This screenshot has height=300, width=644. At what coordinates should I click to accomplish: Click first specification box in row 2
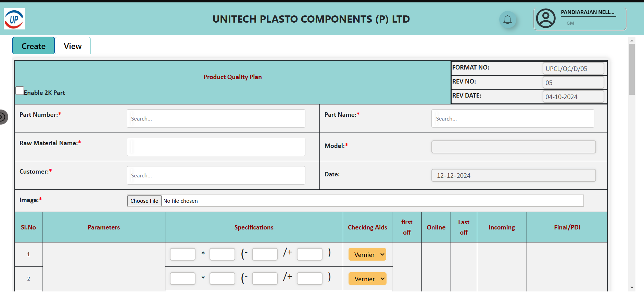click(182, 279)
